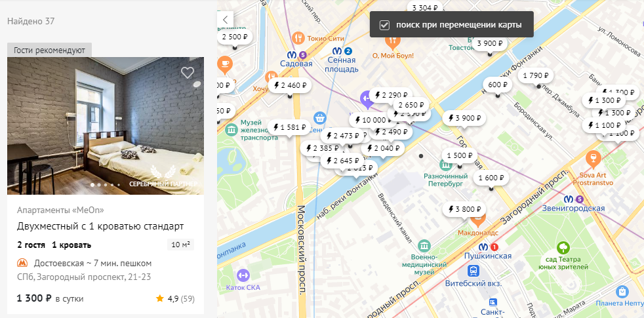This screenshot has height=318, width=644.
Task: Open Апартаменты «MeOn» listing link
Action: (x=60, y=210)
